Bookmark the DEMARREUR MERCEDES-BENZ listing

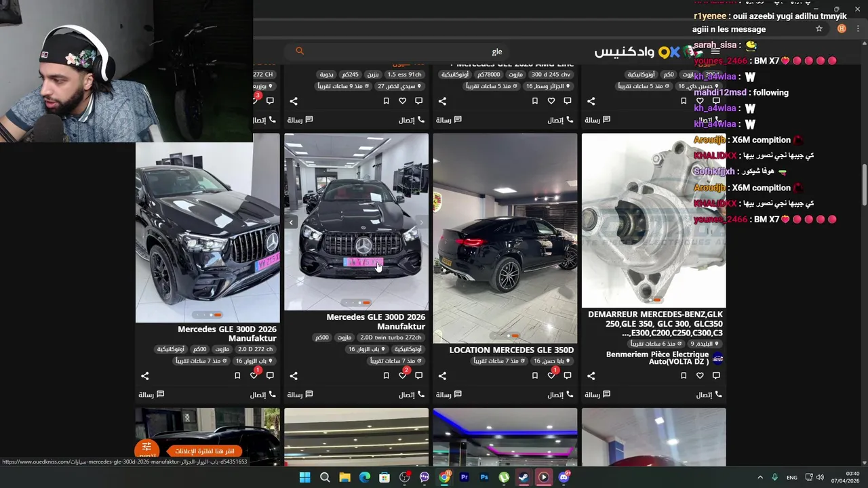coord(684,375)
